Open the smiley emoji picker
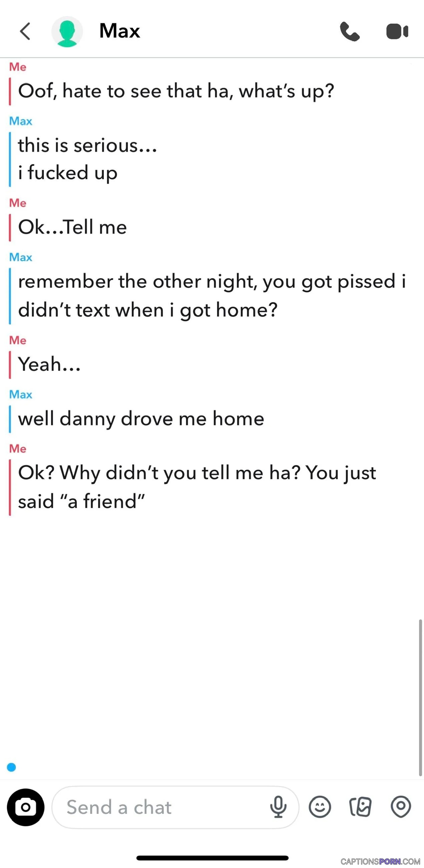Screen dimensions: 424x868 tap(320, 807)
